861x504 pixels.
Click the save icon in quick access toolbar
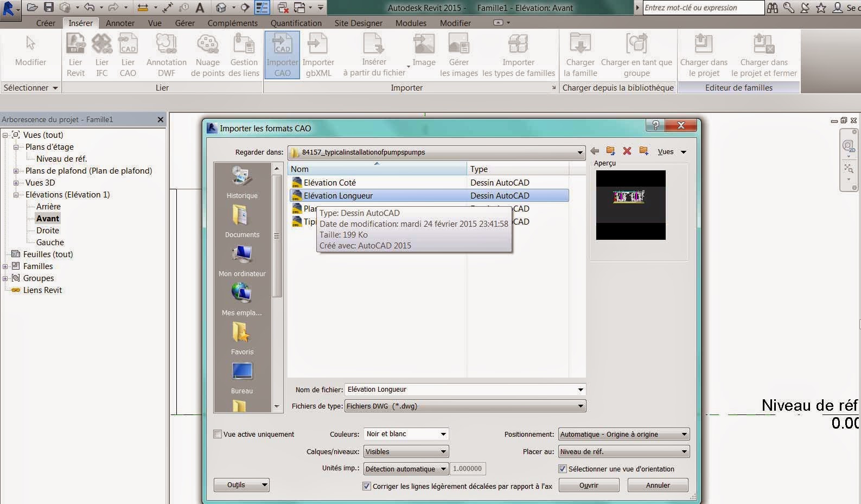49,8
